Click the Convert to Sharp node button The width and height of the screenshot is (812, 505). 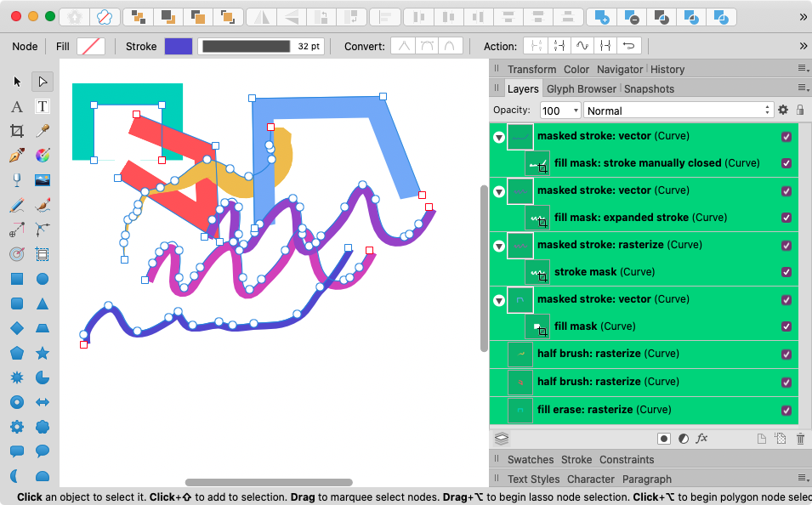402,46
